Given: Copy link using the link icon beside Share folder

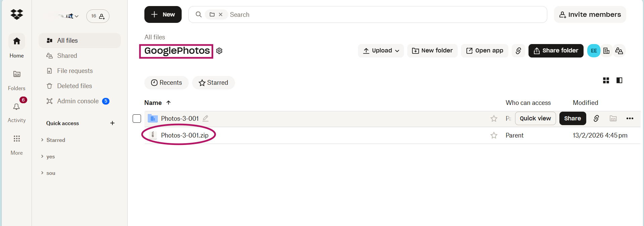Looking at the screenshot, I should click(518, 51).
